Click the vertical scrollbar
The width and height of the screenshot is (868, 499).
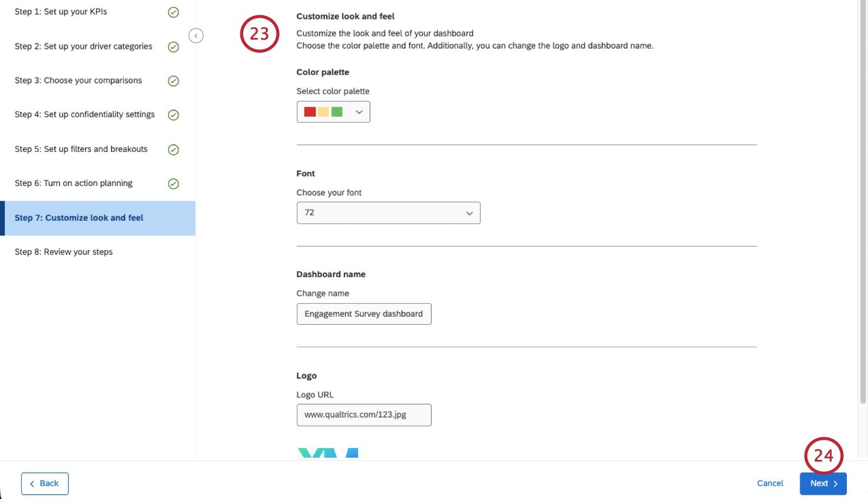coord(863,202)
